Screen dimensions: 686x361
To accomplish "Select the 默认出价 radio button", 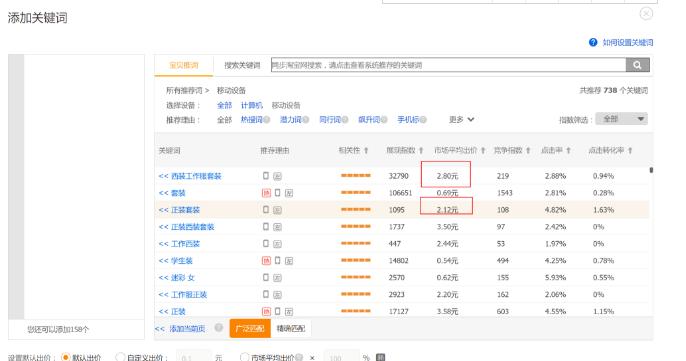I will (66, 357).
